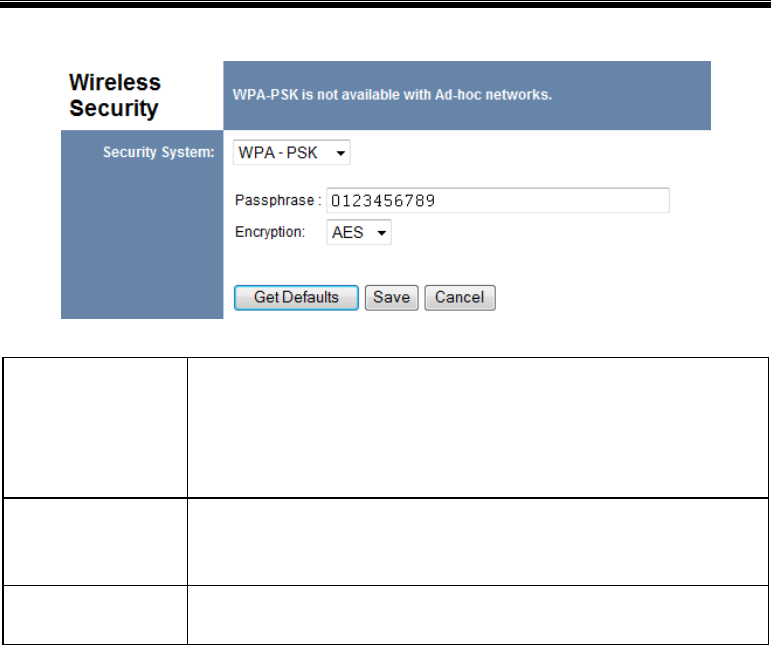Click the Encryption label
The height and width of the screenshot is (645, 771).
(x=270, y=232)
